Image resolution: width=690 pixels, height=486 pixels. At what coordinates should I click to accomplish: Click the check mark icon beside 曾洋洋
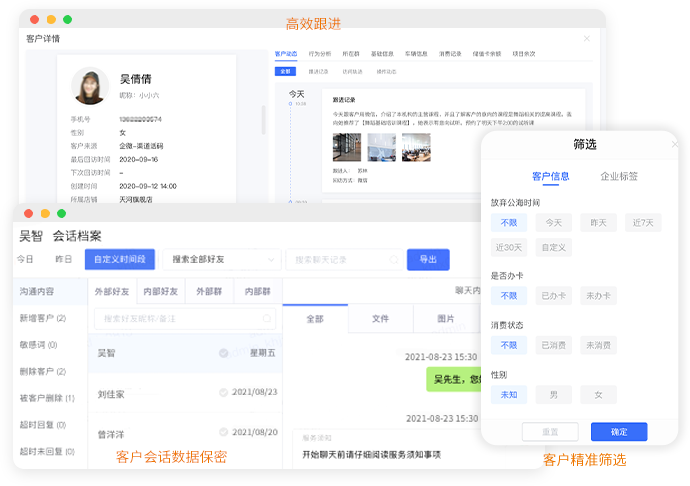tap(224, 432)
